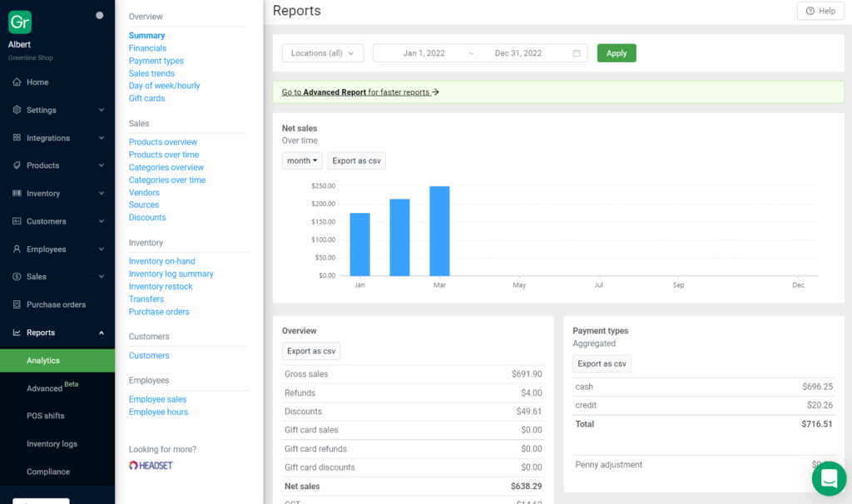Click the Integrations grid icon
This screenshot has height=504, width=852.
pos(17,137)
